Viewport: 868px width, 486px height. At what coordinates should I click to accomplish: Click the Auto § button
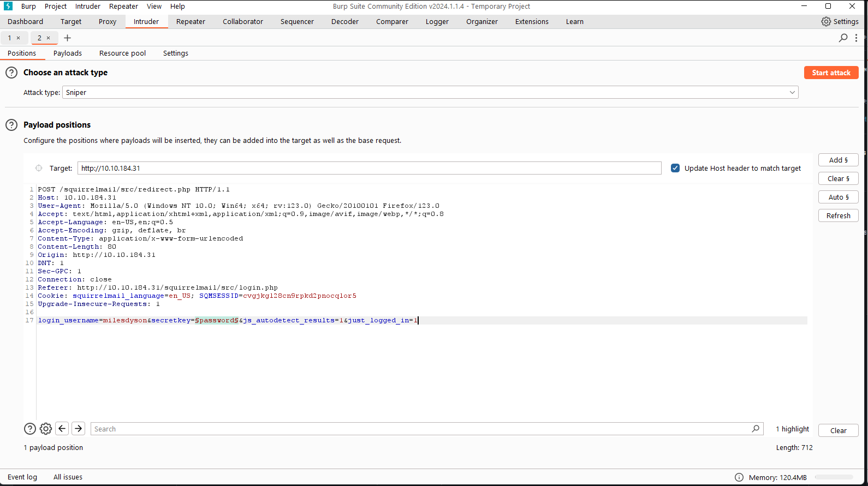pos(838,197)
